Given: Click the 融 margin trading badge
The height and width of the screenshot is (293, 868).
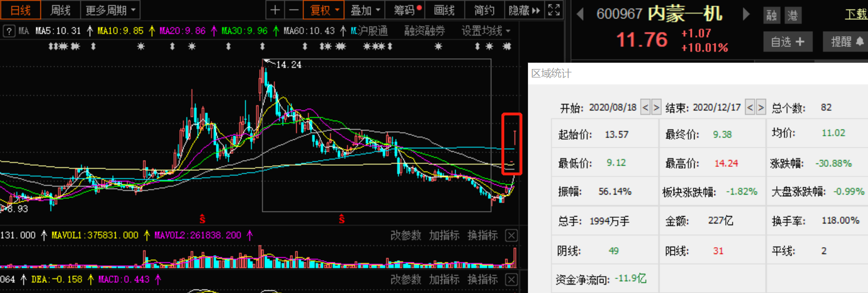Looking at the screenshot, I should (771, 15).
